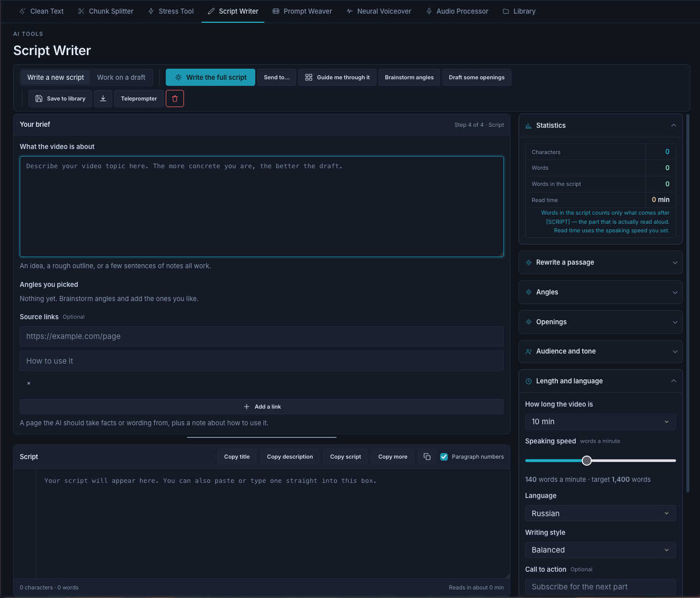Select the Work on a draft mode

click(x=121, y=77)
